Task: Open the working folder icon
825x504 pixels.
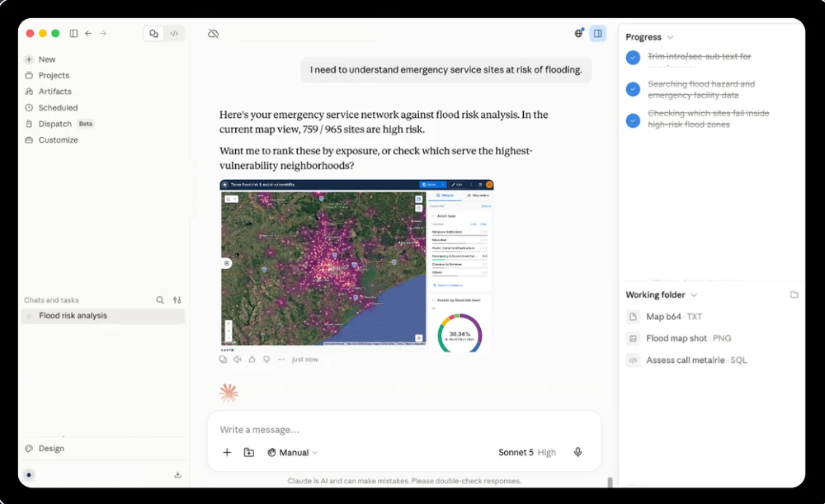Action: [794, 294]
